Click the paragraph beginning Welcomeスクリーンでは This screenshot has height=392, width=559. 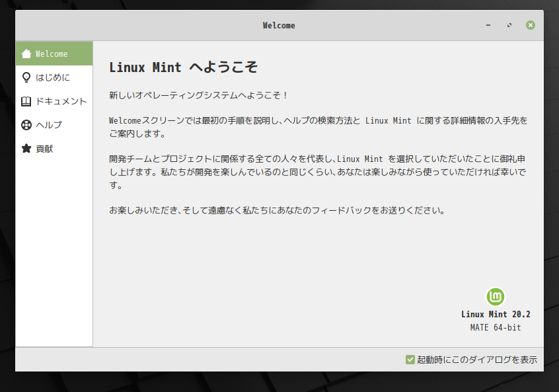coord(318,127)
